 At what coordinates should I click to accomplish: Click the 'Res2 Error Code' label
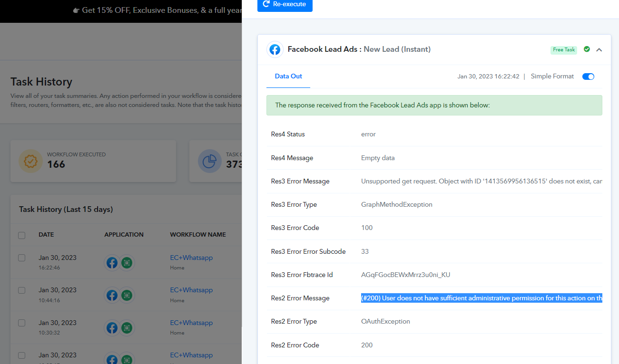[295, 345]
